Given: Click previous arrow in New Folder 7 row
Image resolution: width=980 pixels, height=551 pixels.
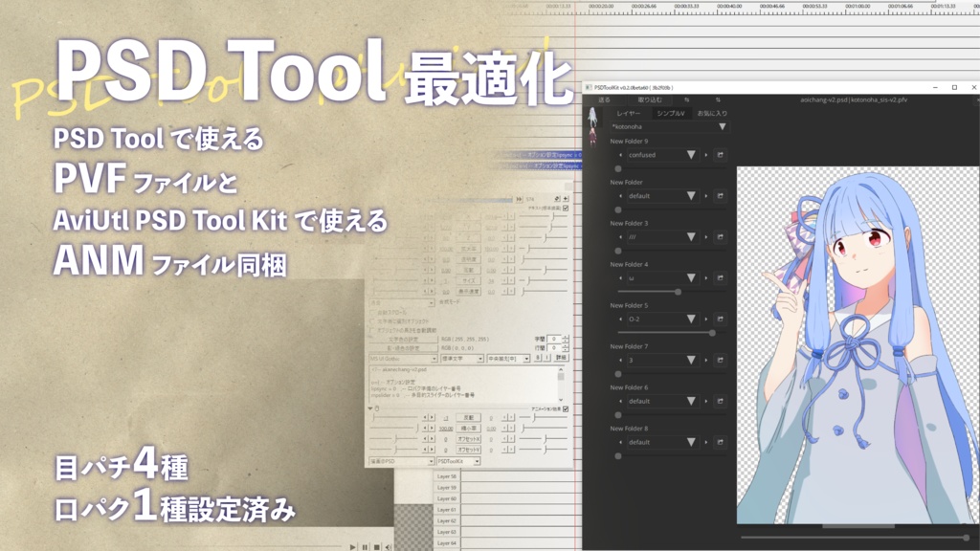Looking at the screenshot, I should click(620, 360).
